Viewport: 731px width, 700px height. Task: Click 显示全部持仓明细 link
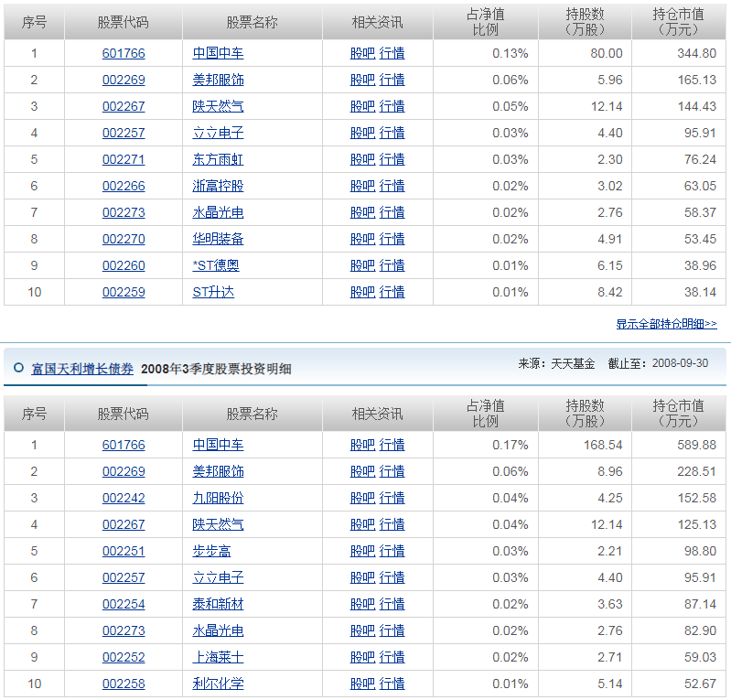[x=666, y=324]
